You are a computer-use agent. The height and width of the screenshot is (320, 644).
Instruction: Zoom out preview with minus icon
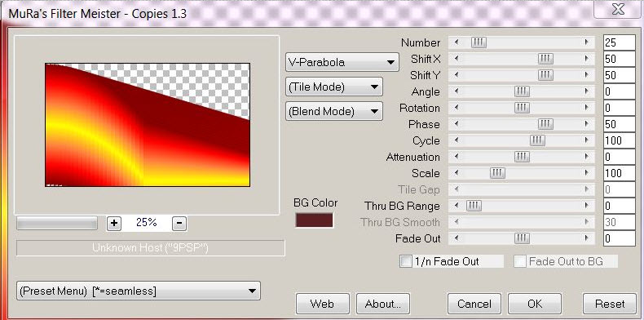point(179,224)
